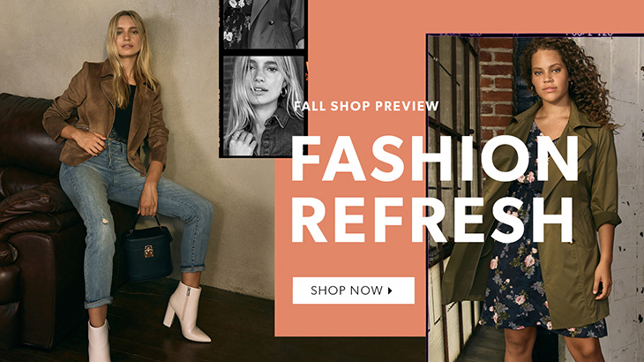
Task: Click the gold clasp on the handbag
Action: [x=149, y=252]
